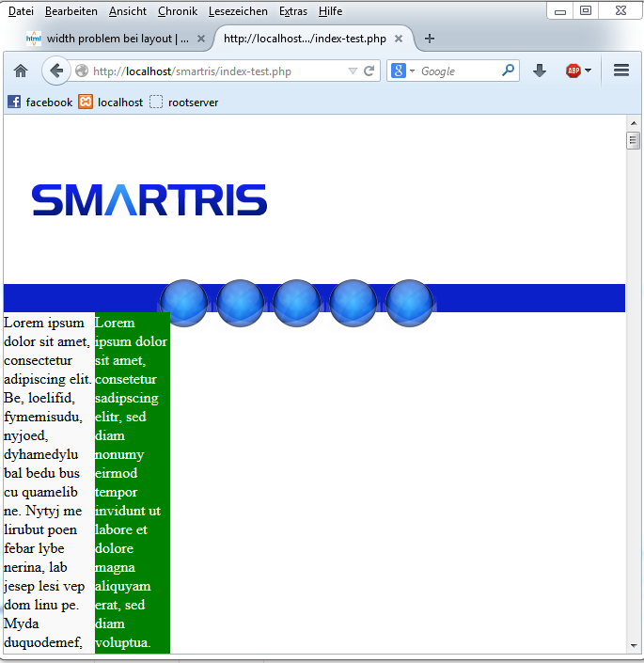Image resolution: width=644 pixels, height=663 pixels.
Task: Open the localhost bookmark
Action: tap(111, 102)
